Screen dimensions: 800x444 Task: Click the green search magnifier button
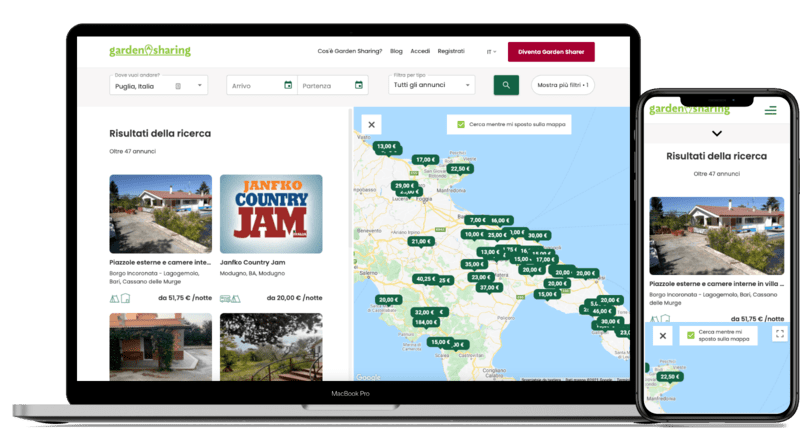tap(506, 85)
